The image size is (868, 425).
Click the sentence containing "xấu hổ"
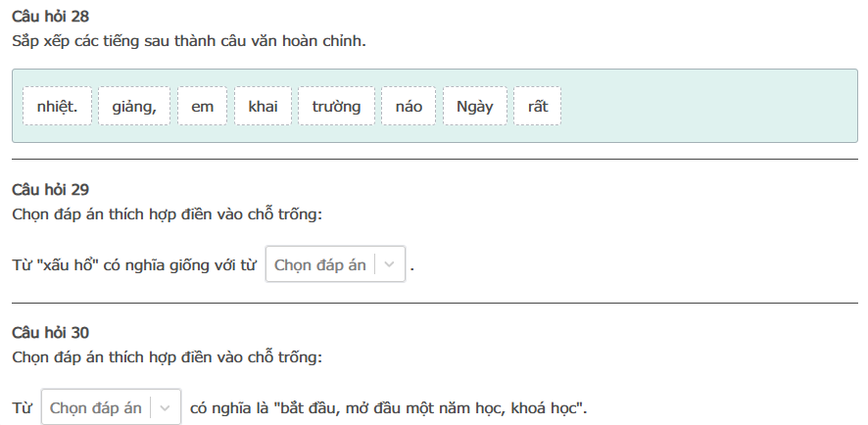pyautogui.click(x=134, y=265)
